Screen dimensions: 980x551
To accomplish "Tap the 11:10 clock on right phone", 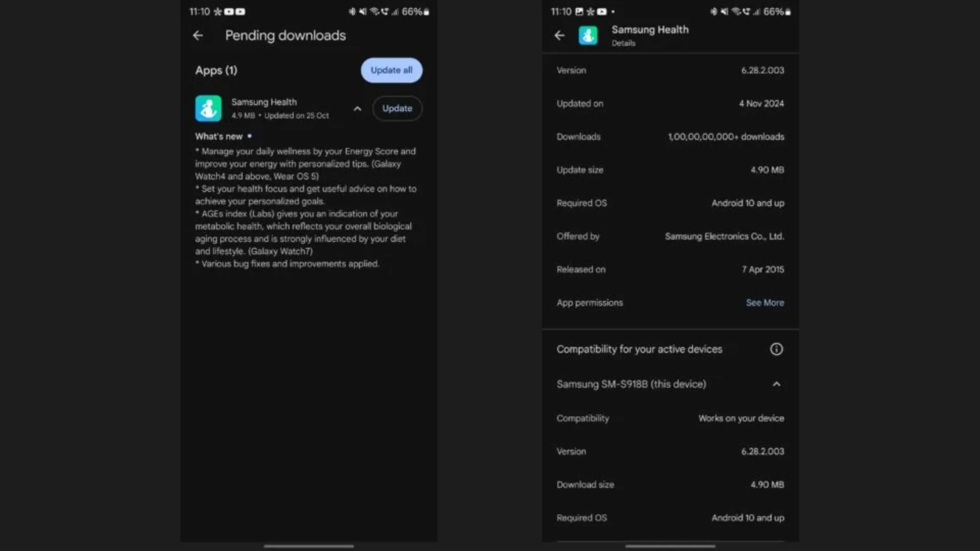I will tap(561, 12).
